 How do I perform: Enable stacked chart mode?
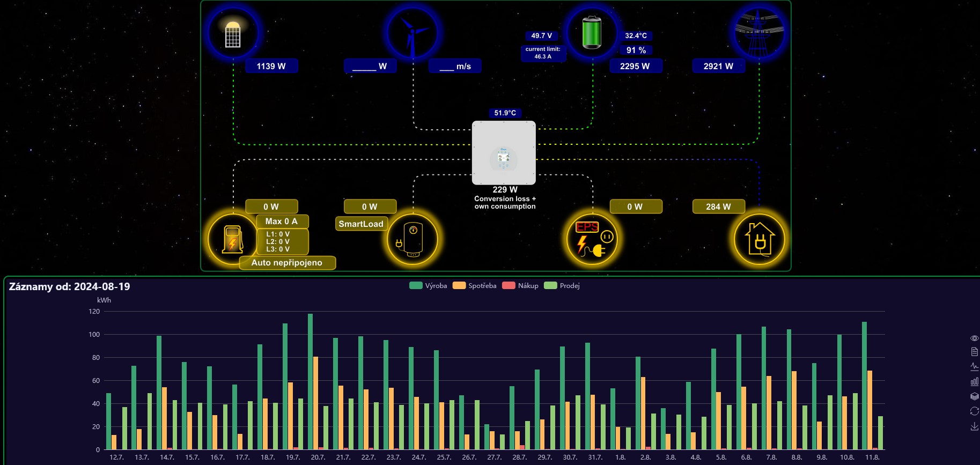click(x=974, y=396)
